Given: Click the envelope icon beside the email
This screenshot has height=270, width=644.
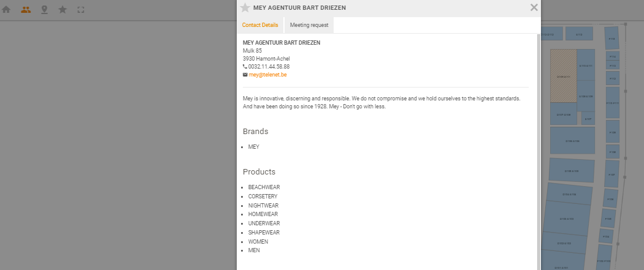Looking at the screenshot, I should point(245,75).
